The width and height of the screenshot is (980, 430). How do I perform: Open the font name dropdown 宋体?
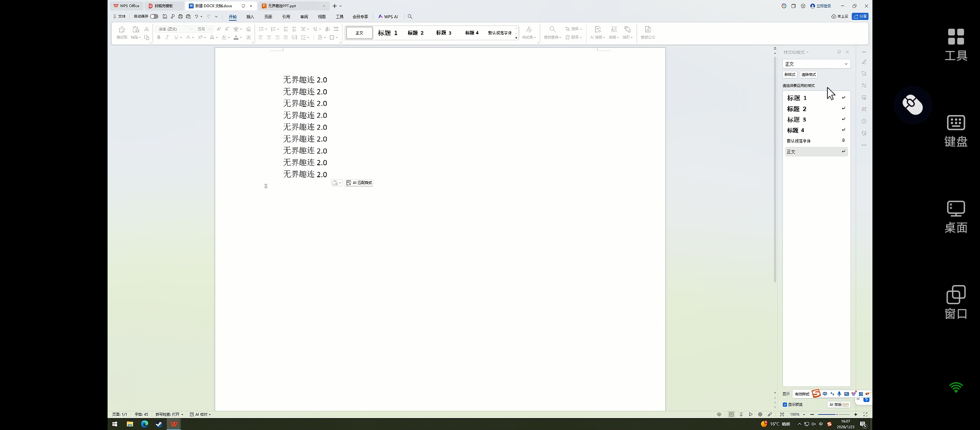(x=191, y=29)
